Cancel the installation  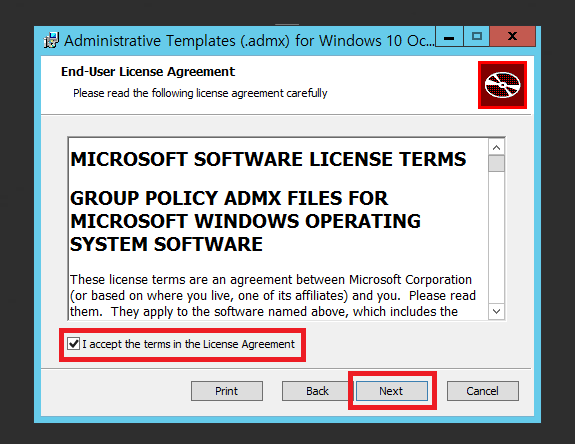coord(483,391)
